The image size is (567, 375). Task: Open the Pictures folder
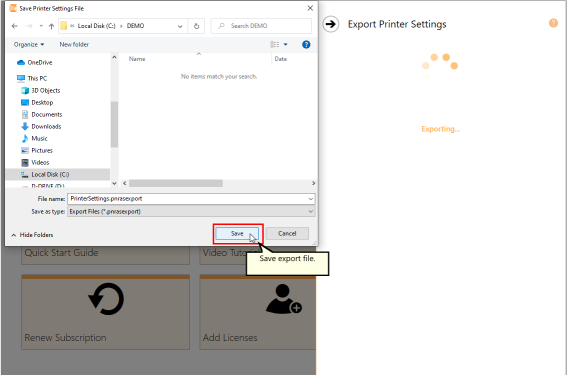coord(37,150)
